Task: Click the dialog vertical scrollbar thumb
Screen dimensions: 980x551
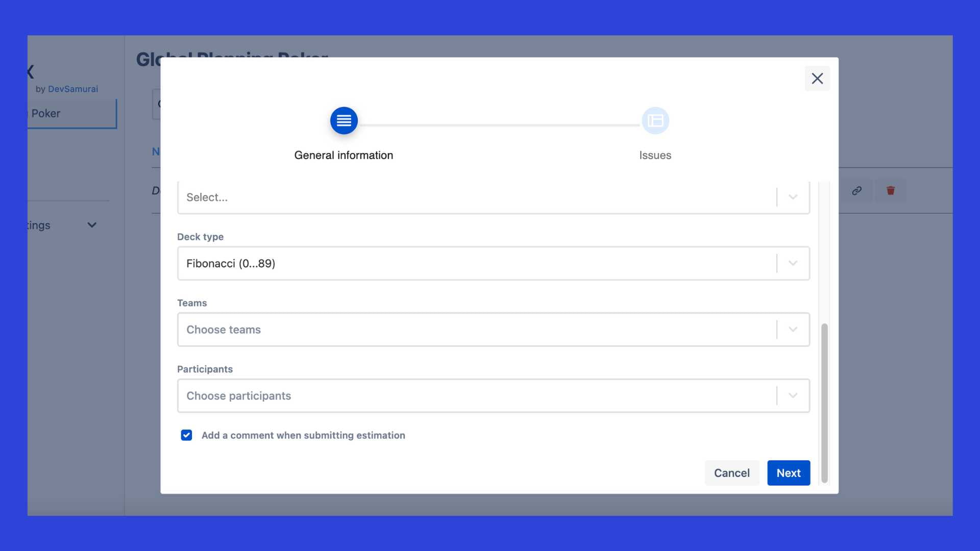Action: [824, 403]
